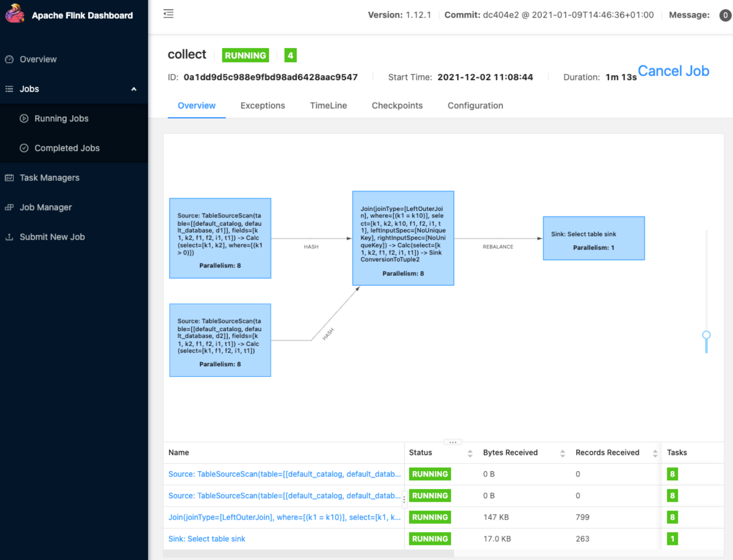
Task: Click the Start Time value
Action: click(x=485, y=77)
